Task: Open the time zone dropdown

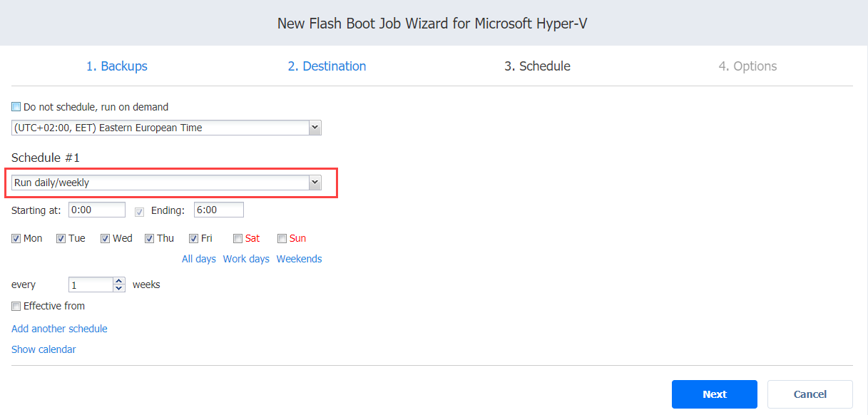Action: [315, 128]
